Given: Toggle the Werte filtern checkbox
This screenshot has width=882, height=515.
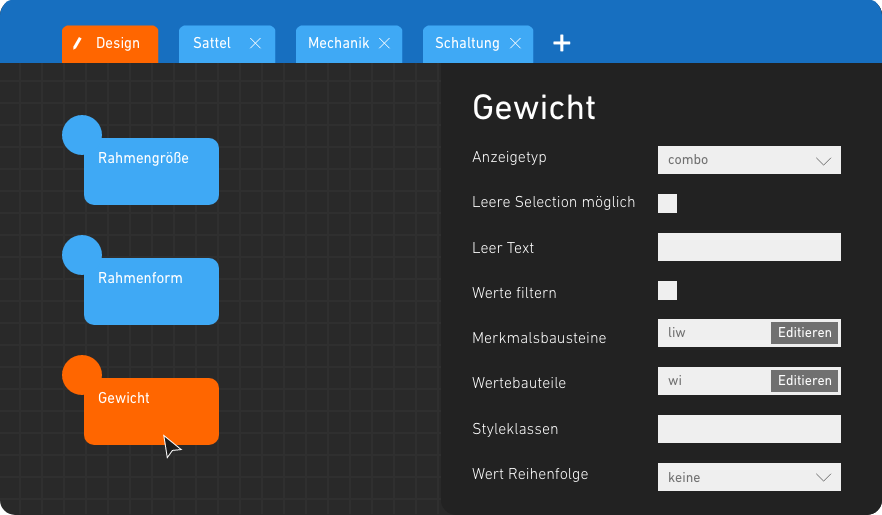Looking at the screenshot, I should click(x=667, y=291).
